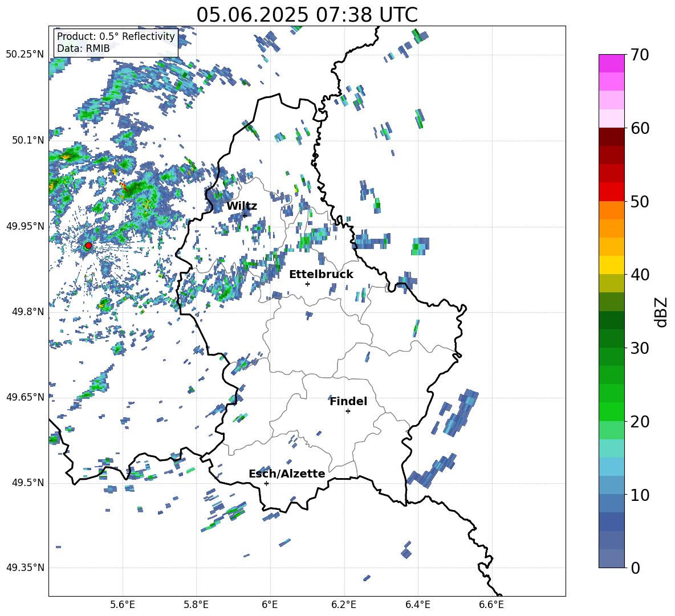Click the 5.8°E longitude label
The width and height of the screenshot is (675, 616).
196,605
